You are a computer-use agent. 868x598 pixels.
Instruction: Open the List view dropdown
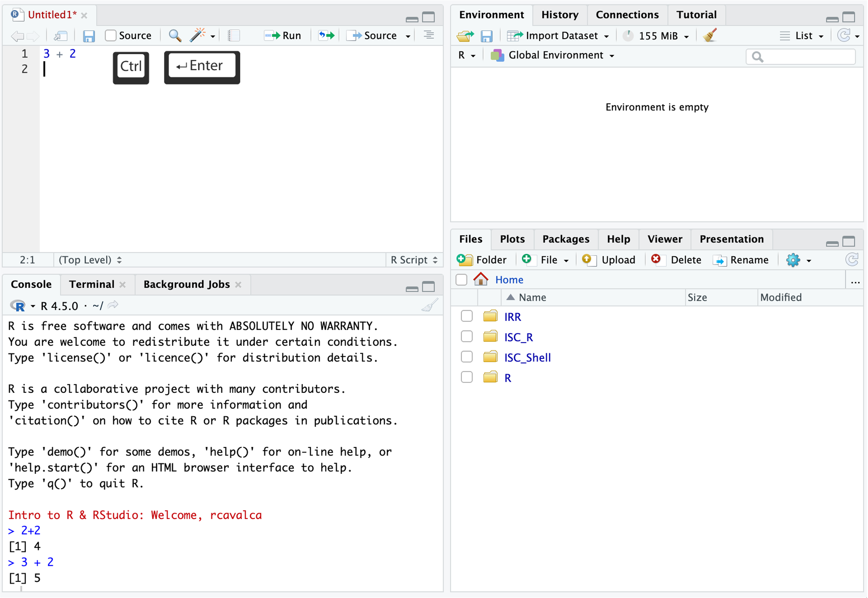coord(802,36)
